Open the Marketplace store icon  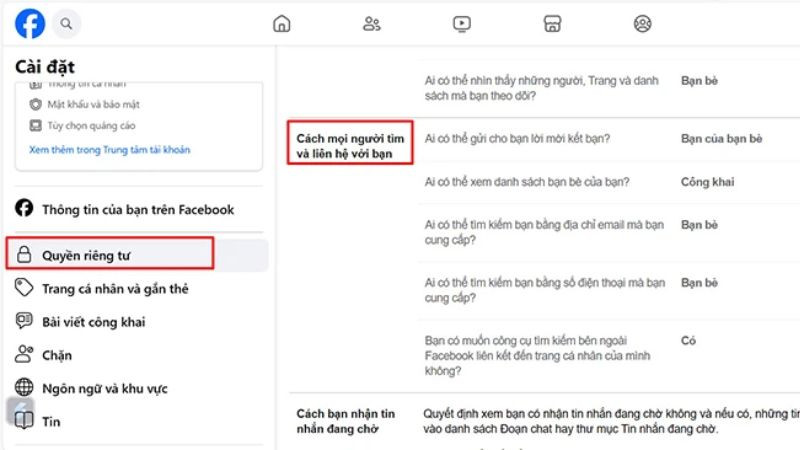(552, 23)
